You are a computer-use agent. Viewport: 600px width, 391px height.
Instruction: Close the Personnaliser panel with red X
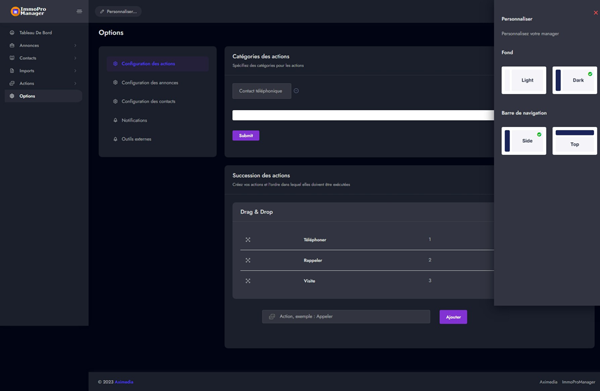[596, 13]
